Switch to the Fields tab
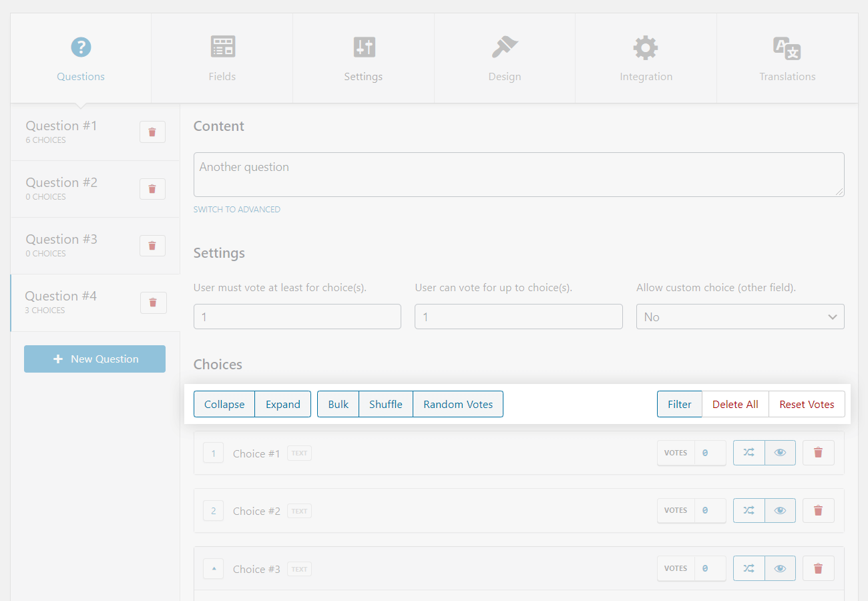 (x=222, y=58)
